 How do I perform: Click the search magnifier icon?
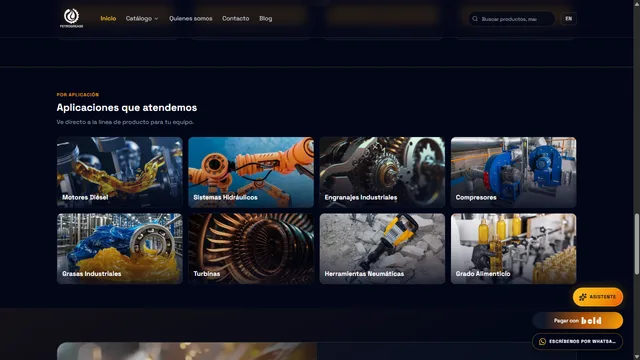(475, 19)
